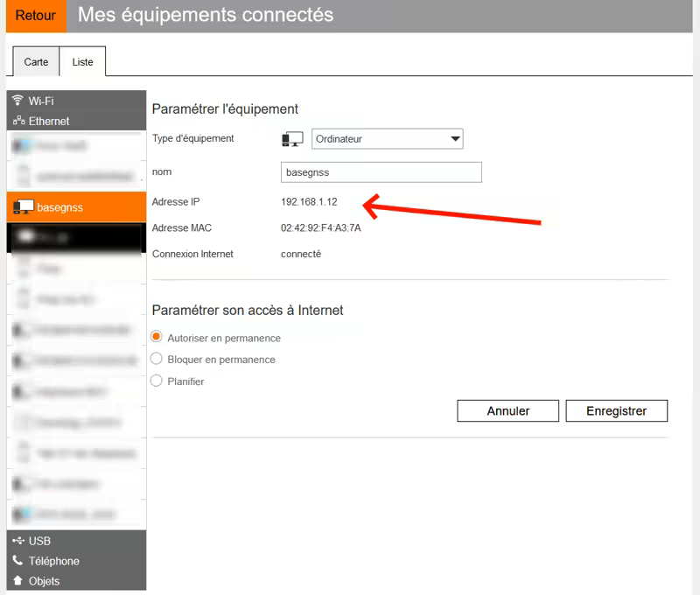The height and width of the screenshot is (595, 700).
Task: Click the computer icon next to equipment type
Action: pos(292,139)
